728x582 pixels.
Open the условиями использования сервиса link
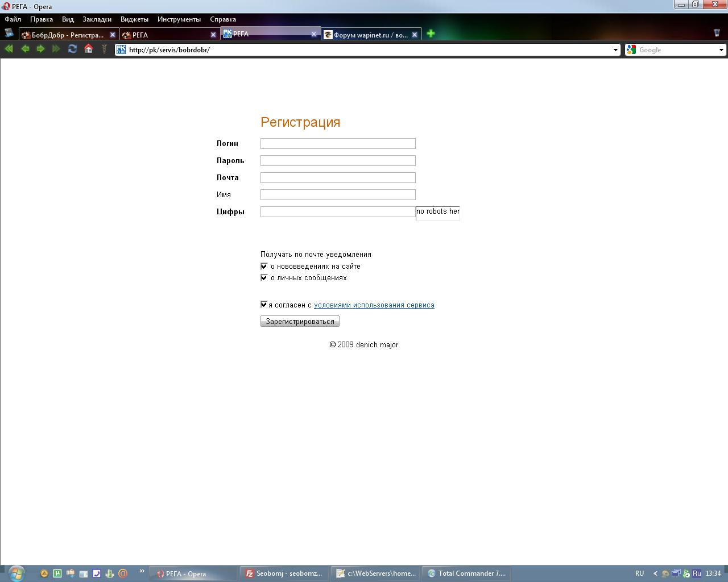(374, 305)
